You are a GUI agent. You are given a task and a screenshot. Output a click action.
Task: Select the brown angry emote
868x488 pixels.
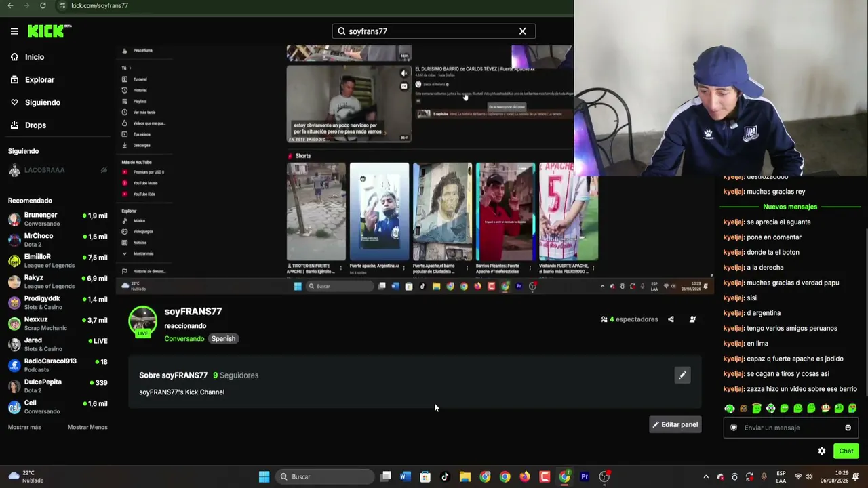pos(743,409)
